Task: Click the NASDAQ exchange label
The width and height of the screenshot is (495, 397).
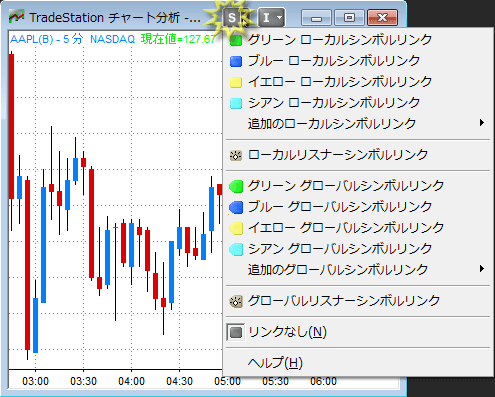Action: click(x=112, y=39)
